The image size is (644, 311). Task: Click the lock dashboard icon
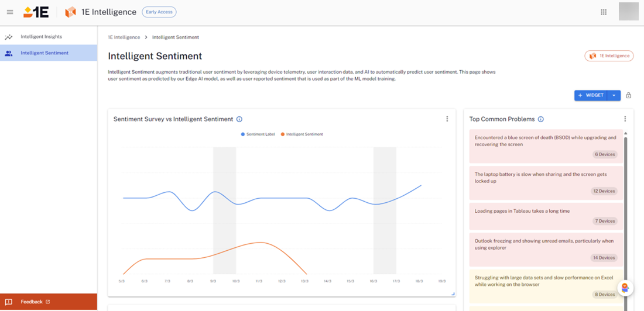(629, 95)
